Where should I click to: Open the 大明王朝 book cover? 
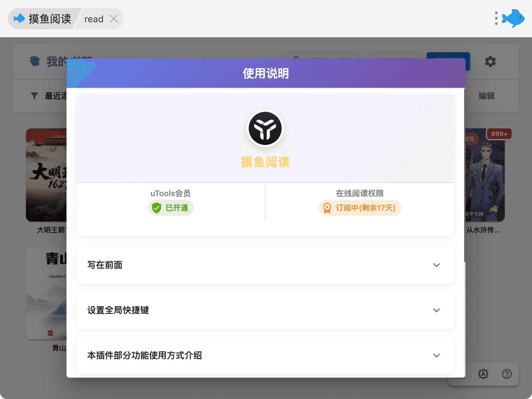[x=46, y=175]
